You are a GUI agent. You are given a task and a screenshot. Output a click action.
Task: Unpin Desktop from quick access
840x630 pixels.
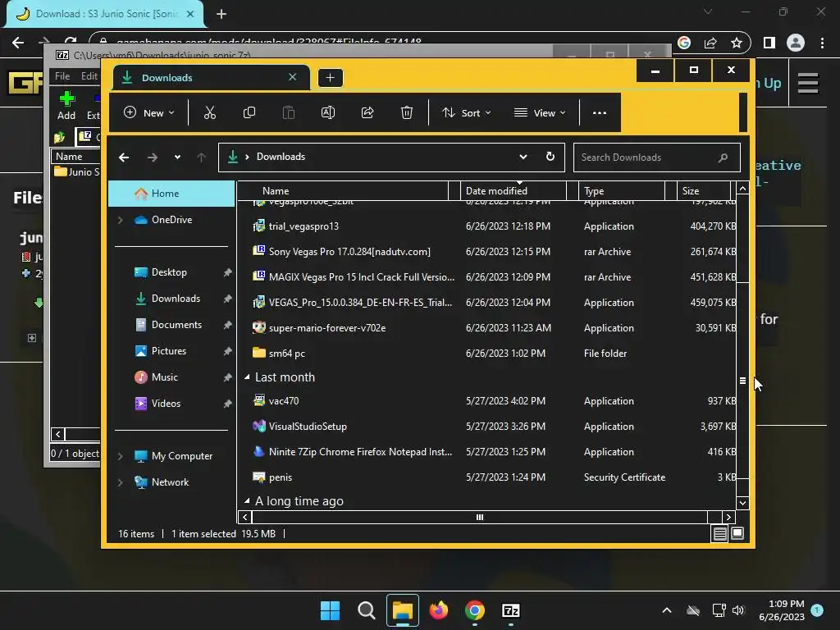228,272
